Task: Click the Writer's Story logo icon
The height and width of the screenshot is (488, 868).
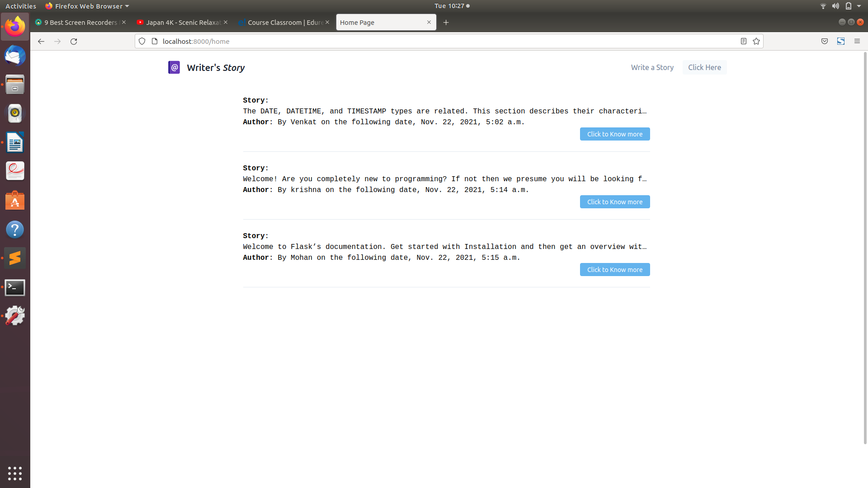Action: tap(174, 67)
